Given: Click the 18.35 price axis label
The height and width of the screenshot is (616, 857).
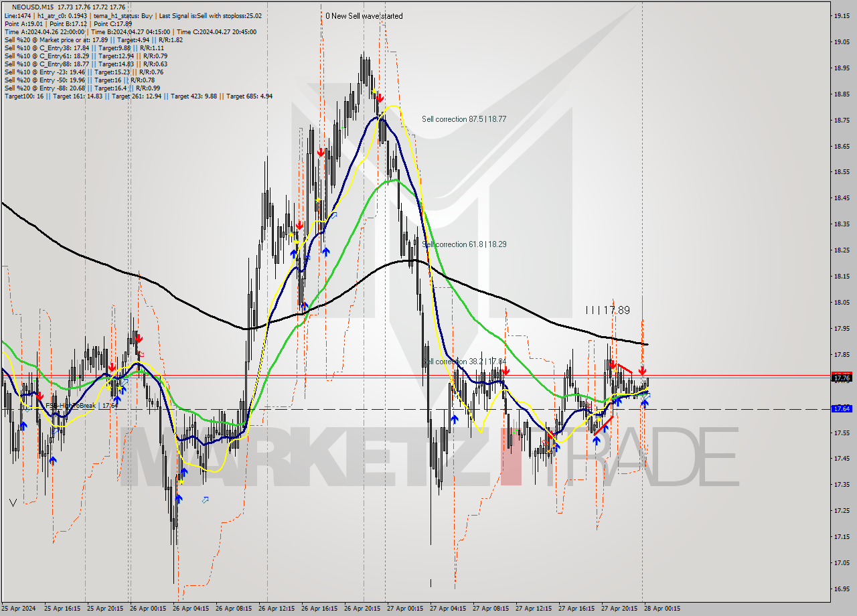Looking at the screenshot, I should [x=842, y=224].
